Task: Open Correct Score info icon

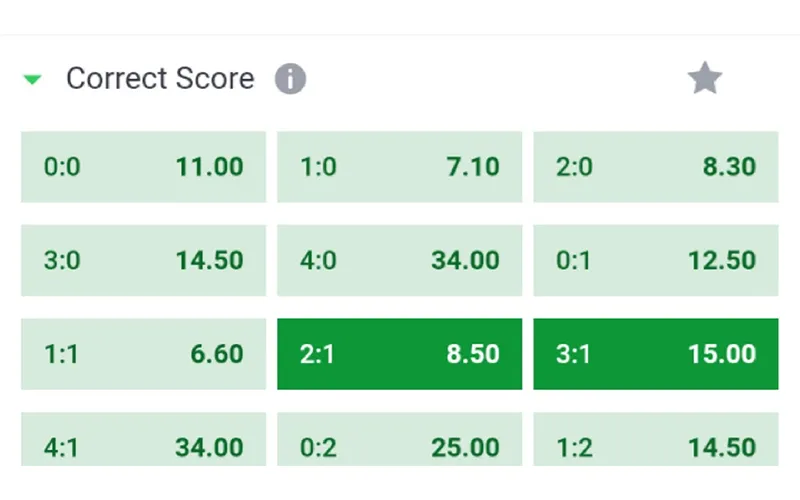Action: pyautogui.click(x=290, y=79)
